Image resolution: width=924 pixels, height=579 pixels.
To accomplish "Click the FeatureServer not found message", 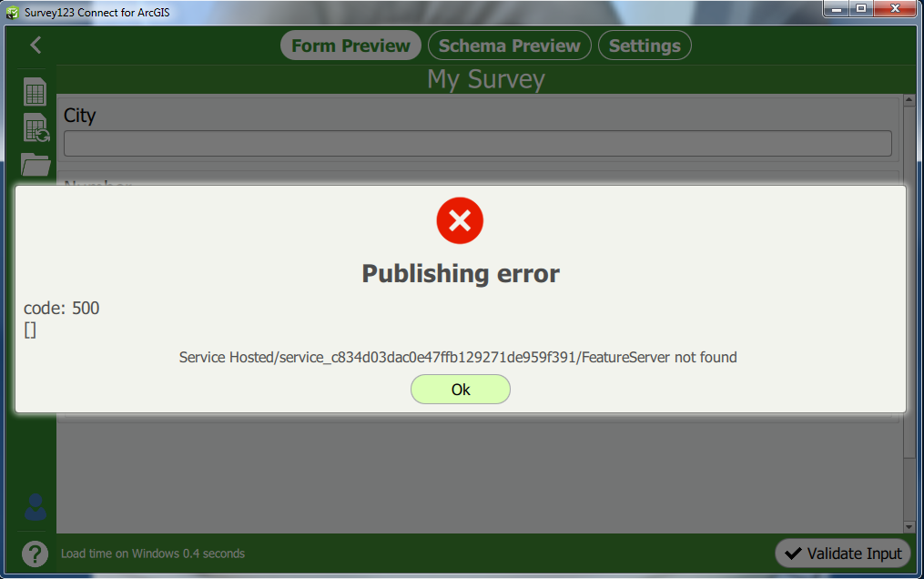I will (458, 358).
